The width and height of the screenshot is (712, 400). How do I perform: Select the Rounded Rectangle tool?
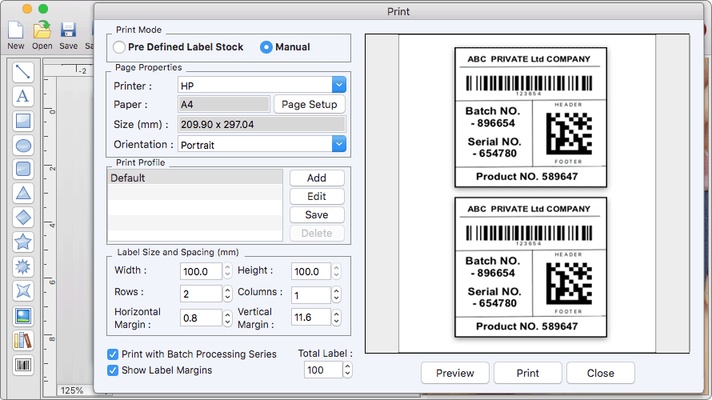[x=23, y=169]
